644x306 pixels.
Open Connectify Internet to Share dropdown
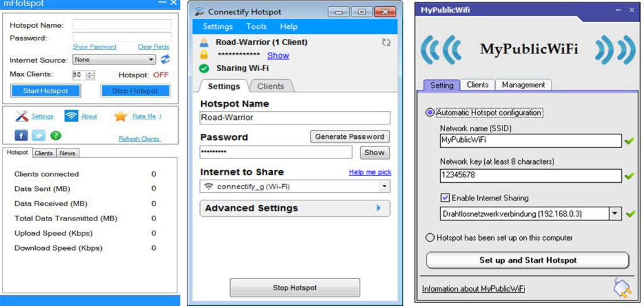tap(295, 186)
